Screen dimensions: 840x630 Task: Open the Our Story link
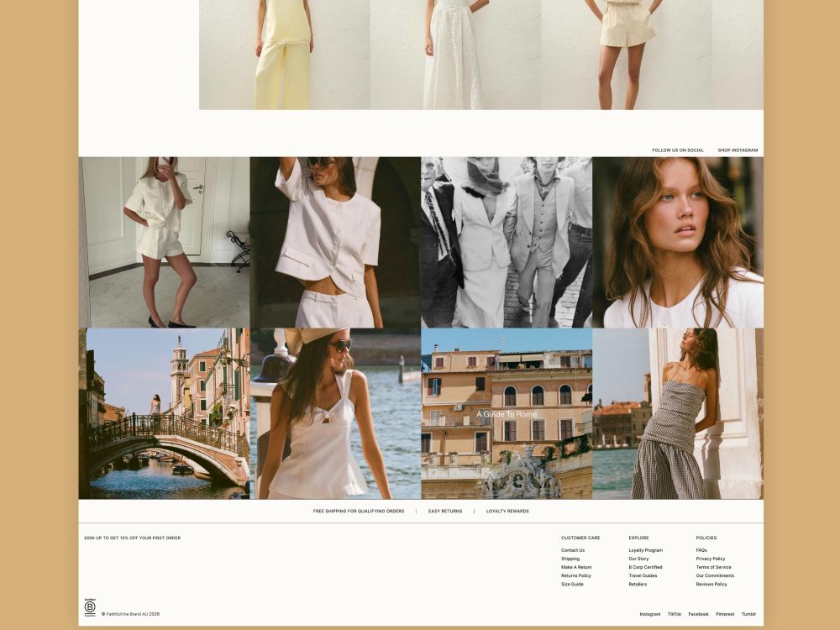[638, 559]
